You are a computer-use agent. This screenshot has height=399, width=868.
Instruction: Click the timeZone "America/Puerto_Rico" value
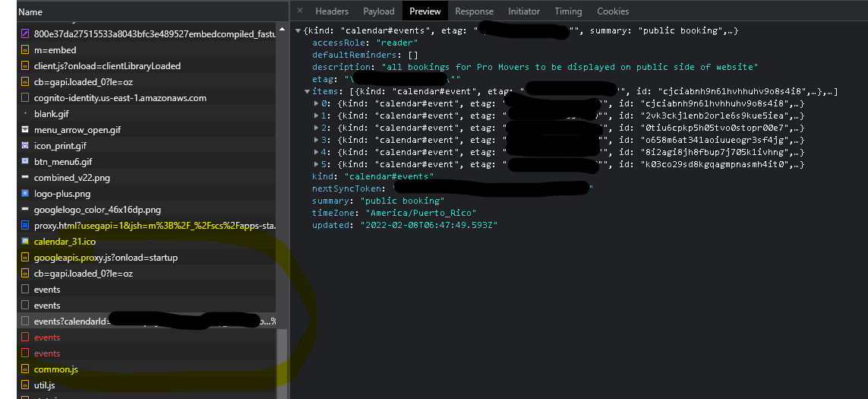421,213
